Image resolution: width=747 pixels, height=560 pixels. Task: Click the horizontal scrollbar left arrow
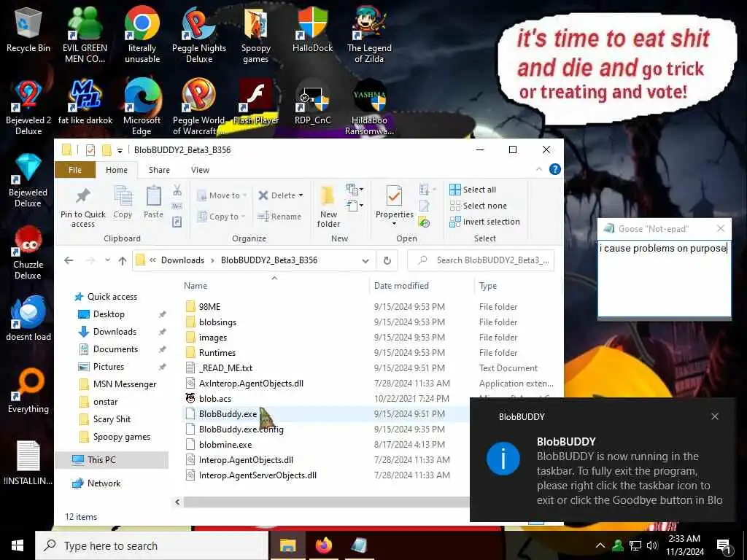pyautogui.click(x=178, y=502)
